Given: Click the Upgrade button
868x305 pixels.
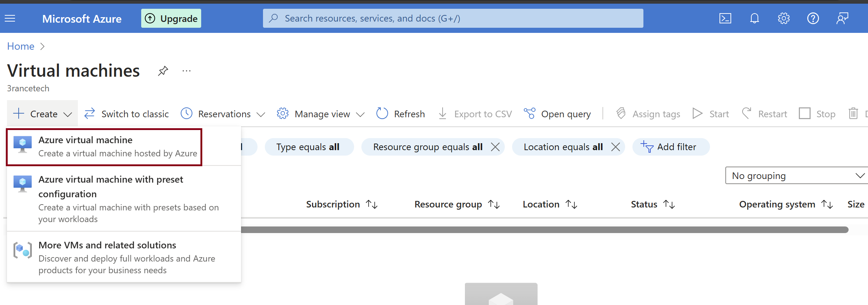Looking at the screenshot, I should point(171,18).
